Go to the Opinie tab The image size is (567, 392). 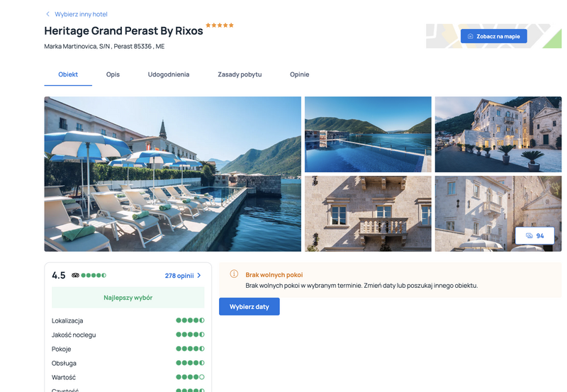point(299,74)
